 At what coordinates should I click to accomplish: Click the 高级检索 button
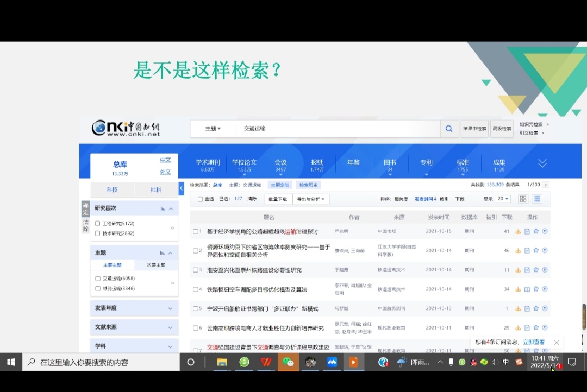pyautogui.click(x=502, y=129)
